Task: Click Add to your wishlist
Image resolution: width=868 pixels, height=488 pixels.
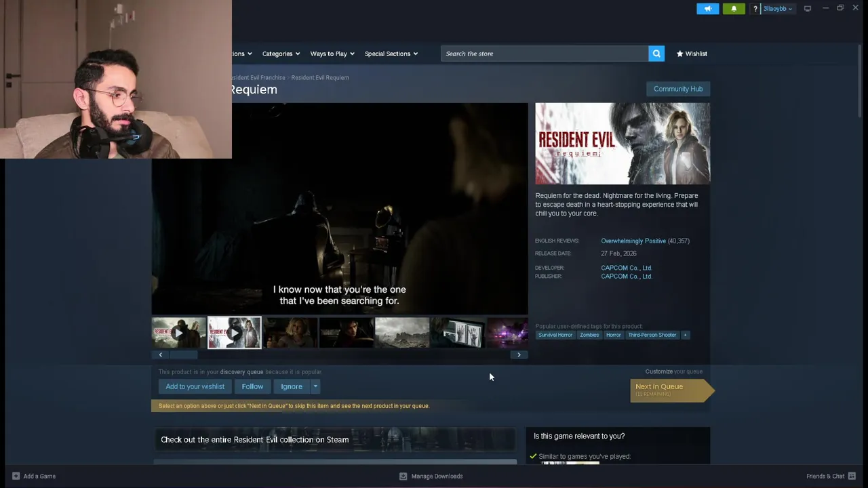Action: (195, 386)
